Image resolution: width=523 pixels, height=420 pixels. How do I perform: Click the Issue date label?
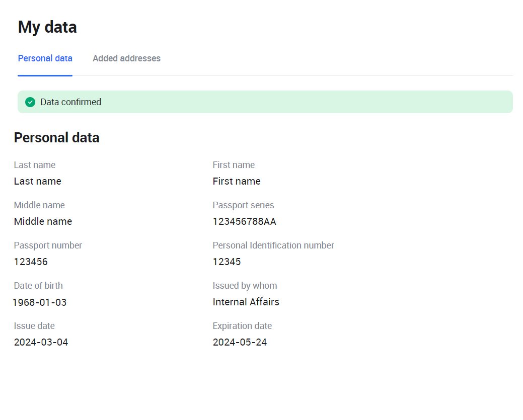click(x=34, y=326)
